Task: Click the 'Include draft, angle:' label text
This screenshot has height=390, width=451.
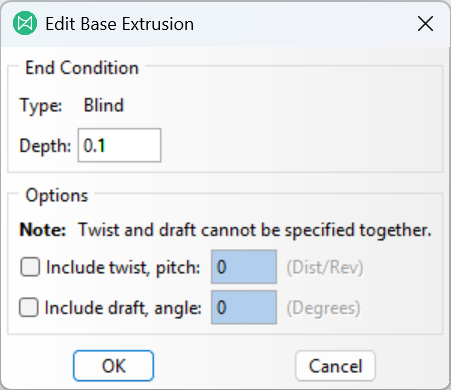Action: click(x=123, y=308)
